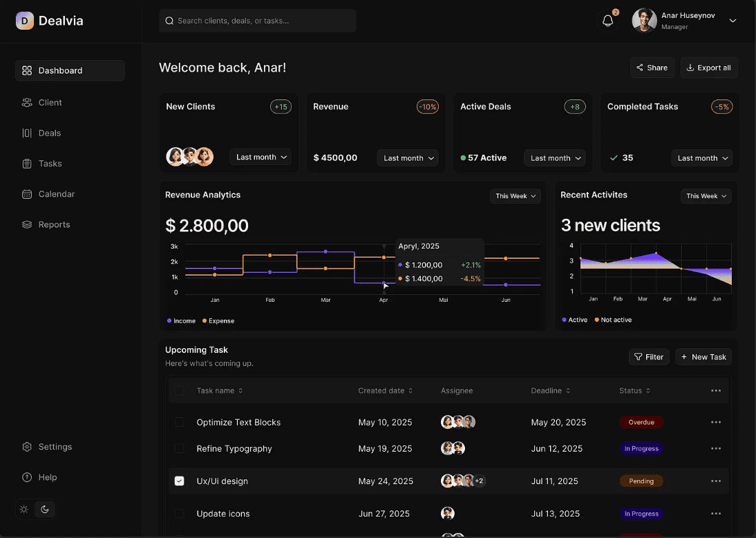The height and width of the screenshot is (538, 756).
Task: Sort the table by Deadline column
Action: click(x=550, y=390)
